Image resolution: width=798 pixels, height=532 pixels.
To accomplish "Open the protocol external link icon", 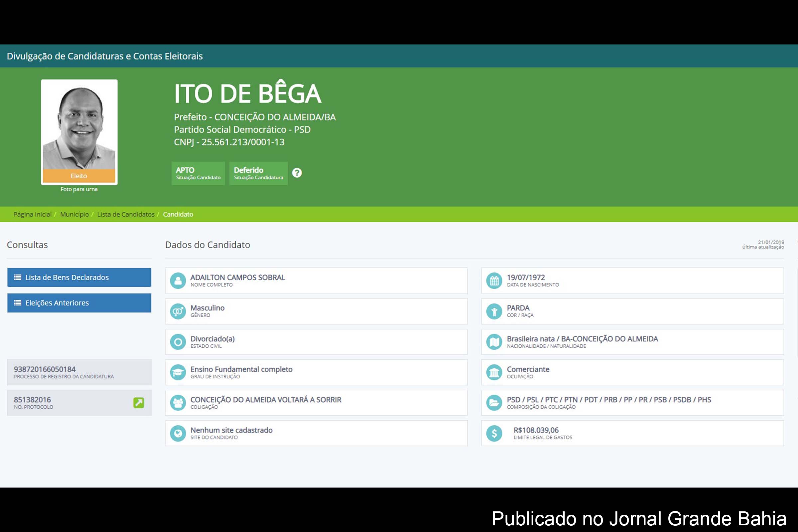I will coord(138,403).
